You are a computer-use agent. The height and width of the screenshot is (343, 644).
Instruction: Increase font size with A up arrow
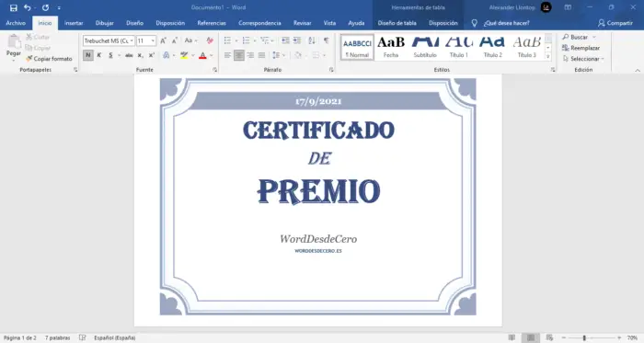[163, 40]
